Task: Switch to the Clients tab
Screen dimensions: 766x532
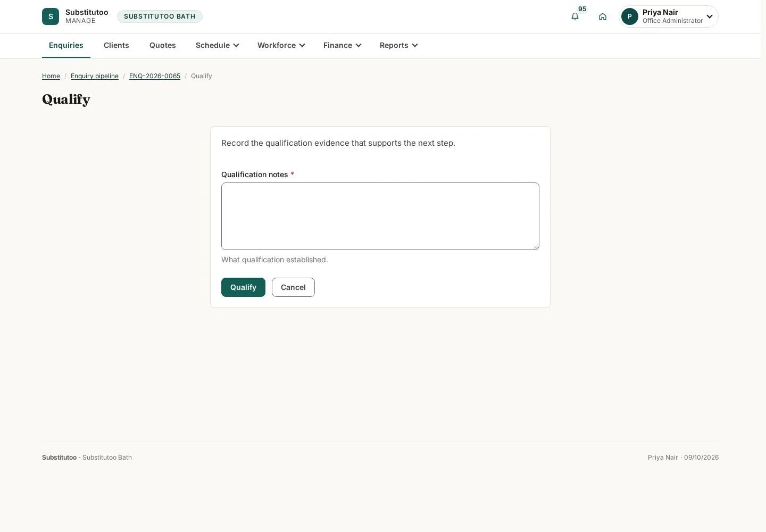Action: 116,45
